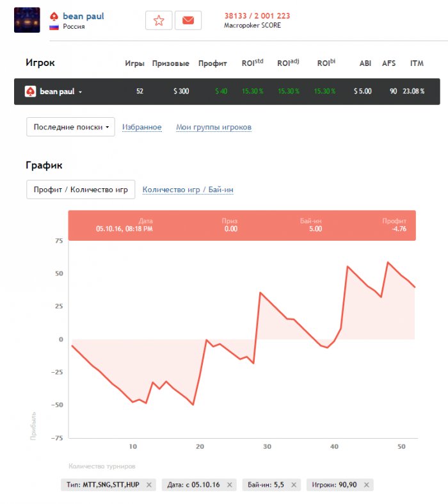Viewport: 448px width, 504px height.
Task: Click the 'Профит' column header
Action: click(212, 63)
